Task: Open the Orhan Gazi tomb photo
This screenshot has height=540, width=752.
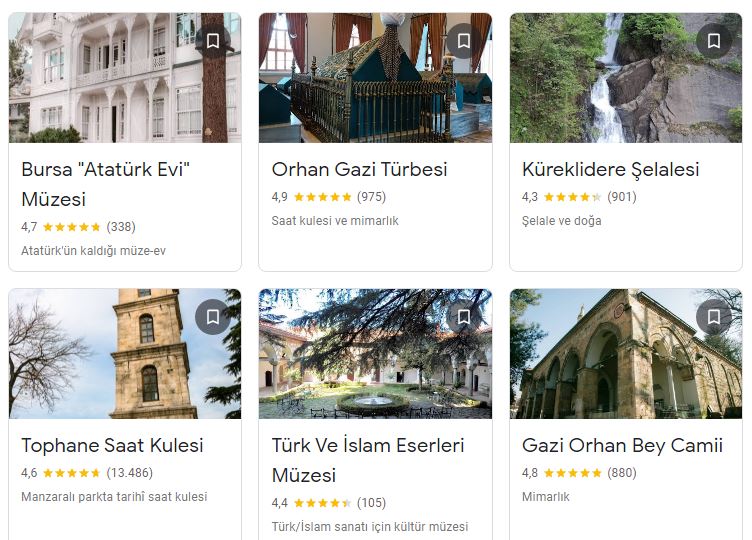Action: click(375, 78)
